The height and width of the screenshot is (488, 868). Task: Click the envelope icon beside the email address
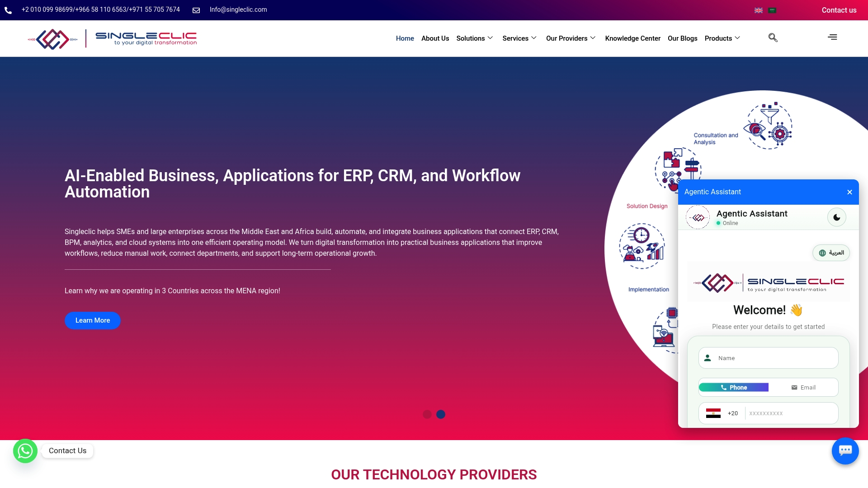196,10
